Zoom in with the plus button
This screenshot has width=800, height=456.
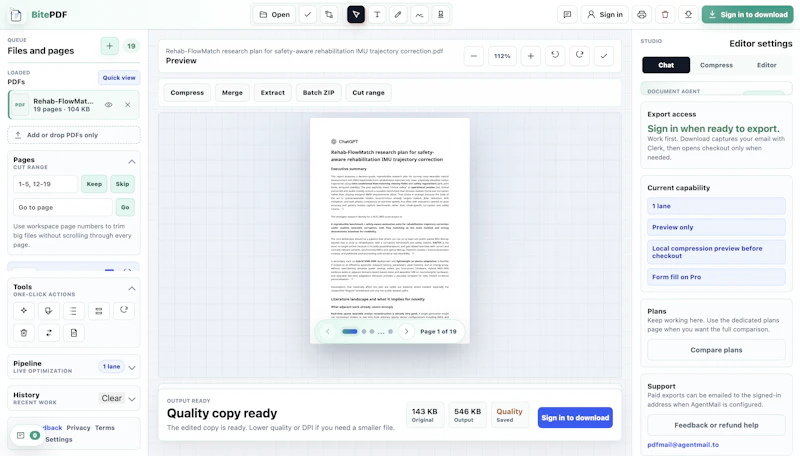point(531,56)
